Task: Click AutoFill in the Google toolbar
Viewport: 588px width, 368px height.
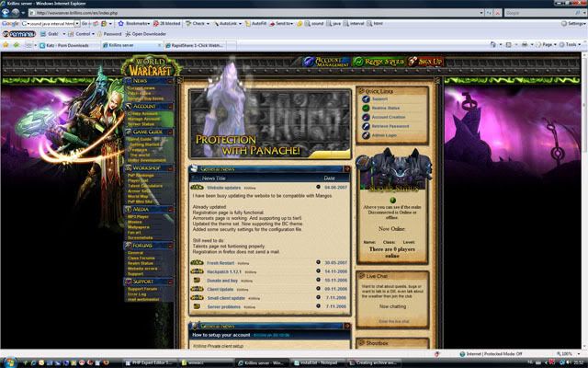Action: pyautogui.click(x=255, y=23)
